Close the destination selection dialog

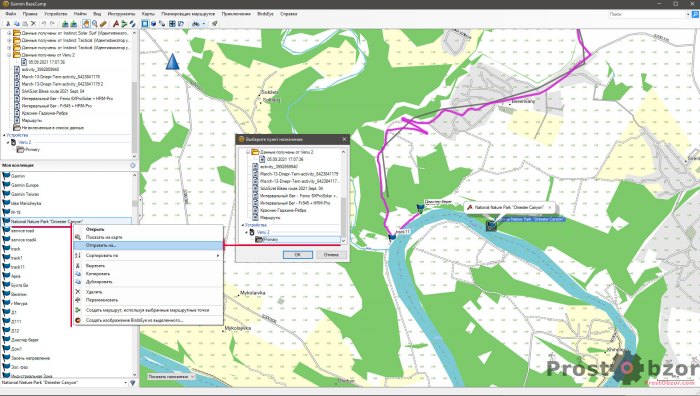pyautogui.click(x=344, y=139)
